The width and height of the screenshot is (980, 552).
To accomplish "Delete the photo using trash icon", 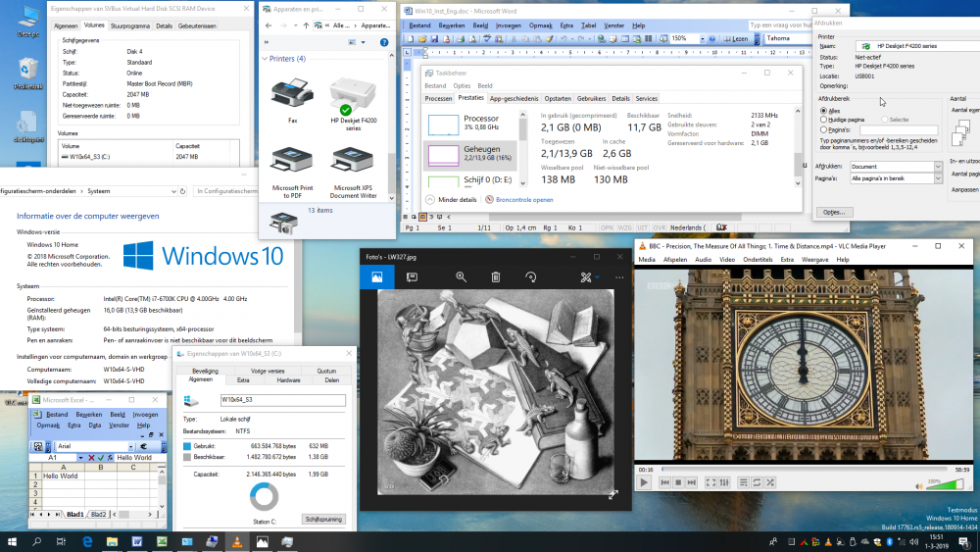I will click(496, 276).
